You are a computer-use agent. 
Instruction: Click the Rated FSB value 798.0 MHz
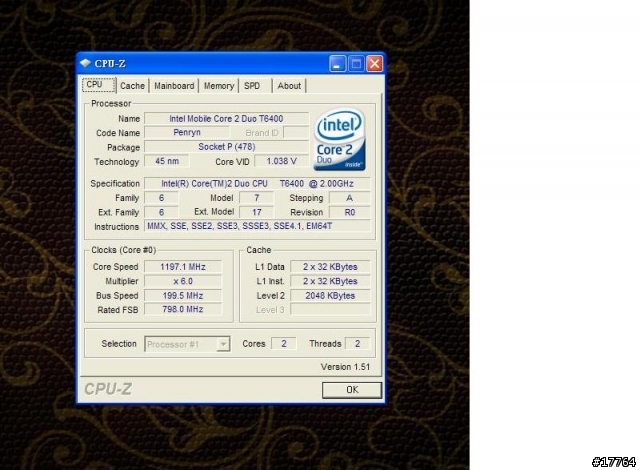(183, 309)
